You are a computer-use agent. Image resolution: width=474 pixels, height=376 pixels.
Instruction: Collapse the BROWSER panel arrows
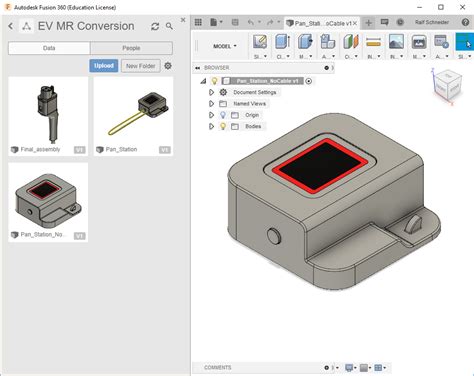tap(198, 68)
